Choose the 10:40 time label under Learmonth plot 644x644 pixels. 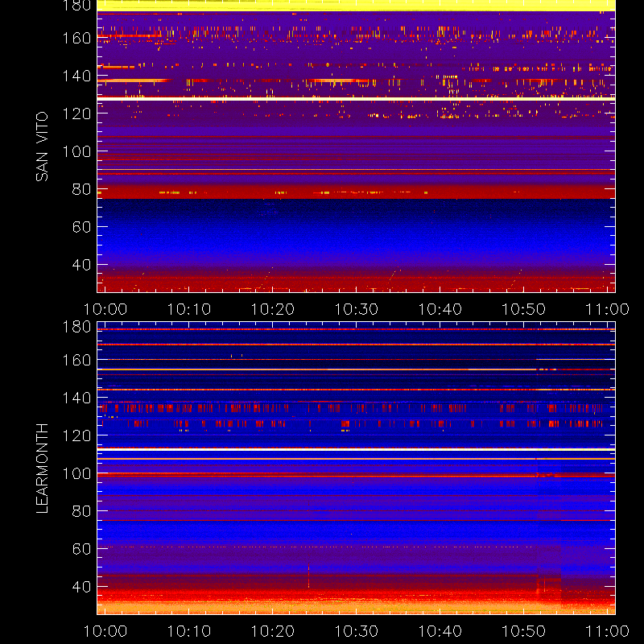click(x=440, y=631)
